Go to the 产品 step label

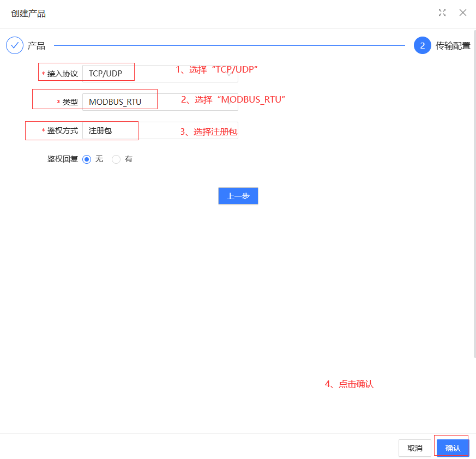pyautogui.click(x=37, y=46)
